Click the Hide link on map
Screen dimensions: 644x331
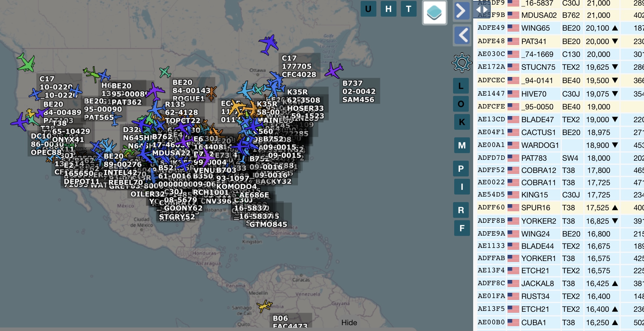[x=349, y=323]
